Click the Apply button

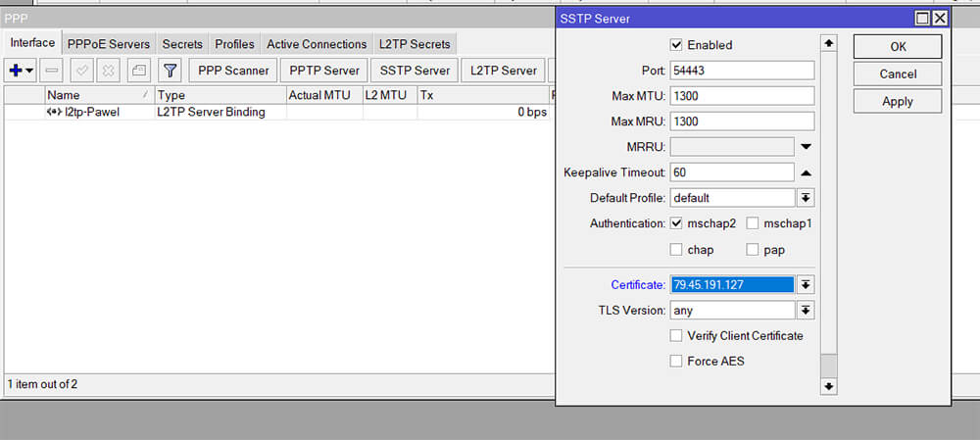pyautogui.click(x=898, y=101)
